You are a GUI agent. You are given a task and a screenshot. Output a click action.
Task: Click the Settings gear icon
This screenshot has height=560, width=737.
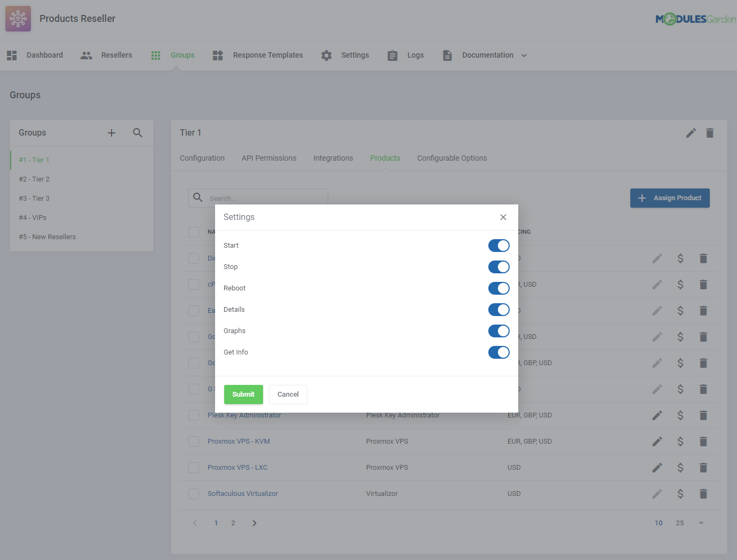tap(326, 55)
